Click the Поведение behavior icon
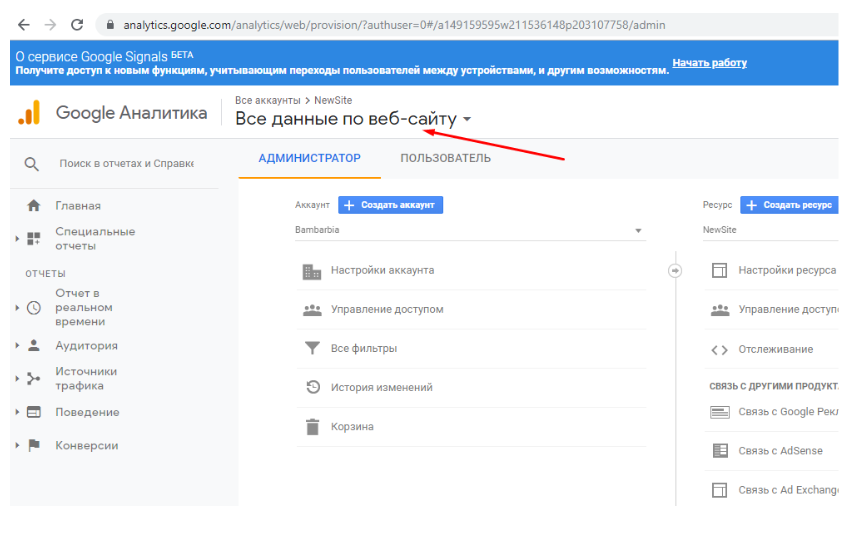The height and width of the screenshot is (533, 845). tap(34, 412)
